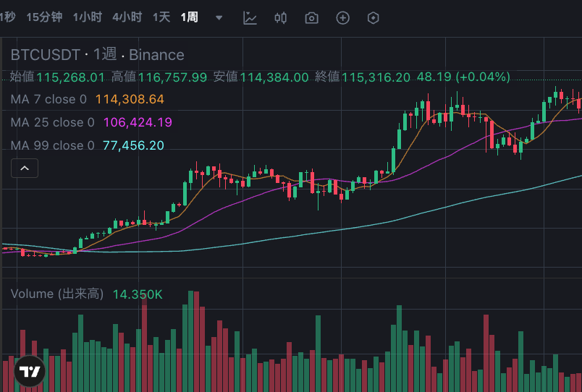This screenshot has height=392, width=582.
Task: Open the candlestick chart type icon
Action: [x=281, y=18]
